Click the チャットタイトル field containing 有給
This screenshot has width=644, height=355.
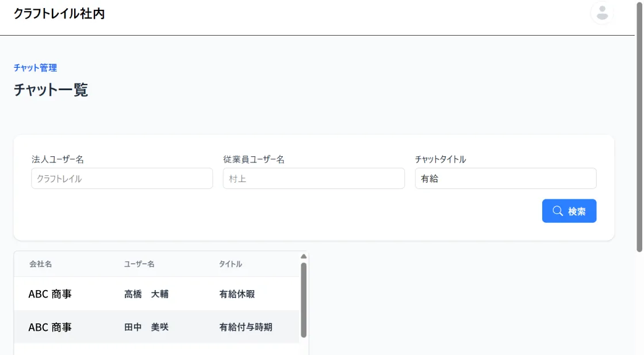(505, 179)
